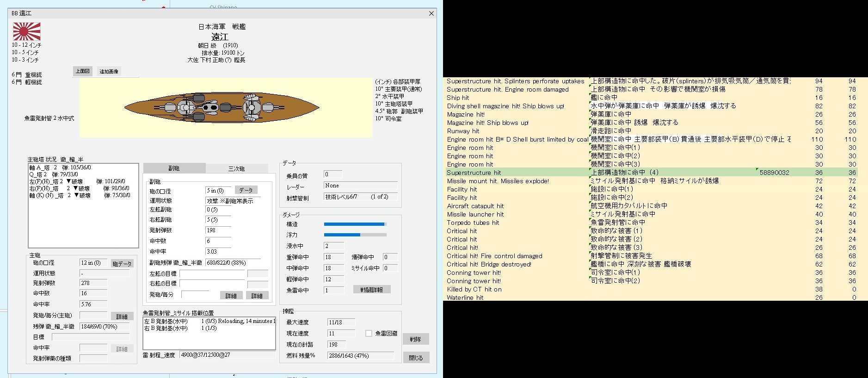868x378 pixels.
Task: Click the データ button next to 5 in caliber
Action: pos(246,190)
